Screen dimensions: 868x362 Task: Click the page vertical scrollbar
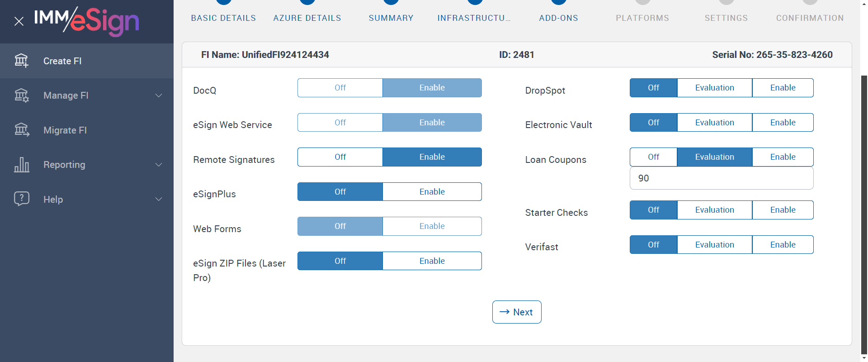pos(864,215)
